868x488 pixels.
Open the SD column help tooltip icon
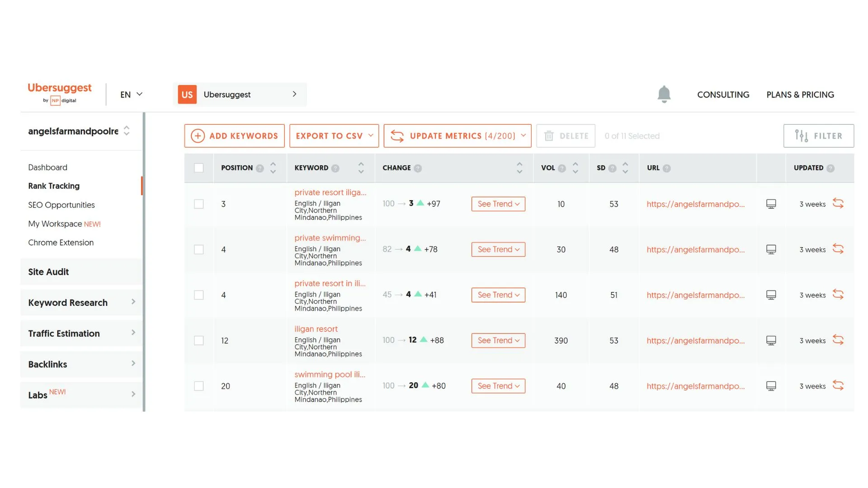[613, 168]
